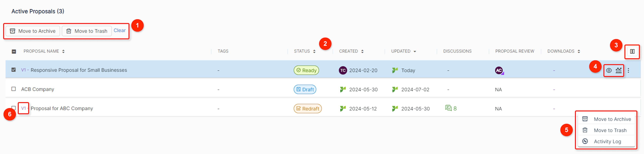
Task: Sort the table by Status
Action: [x=314, y=51]
